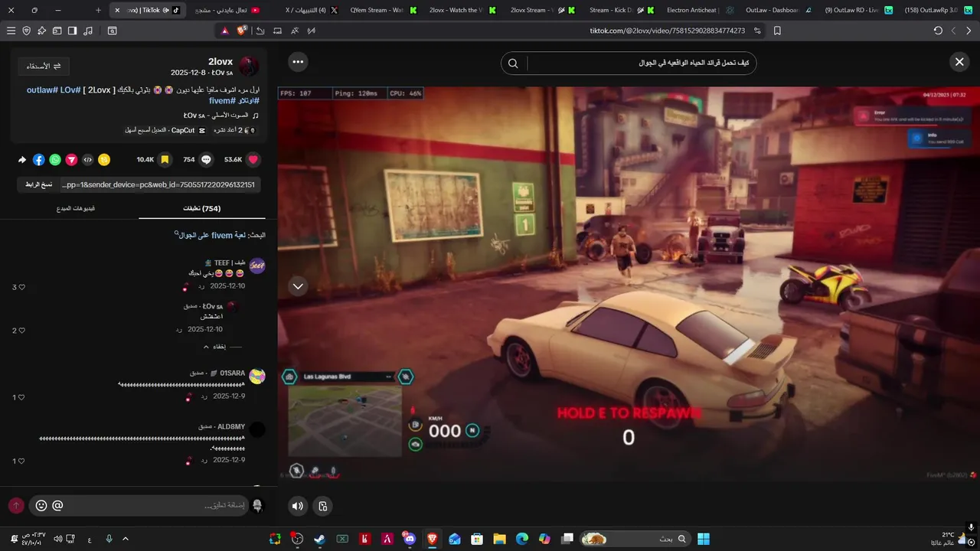Go to next video with down chevron

tap(298, 286)
